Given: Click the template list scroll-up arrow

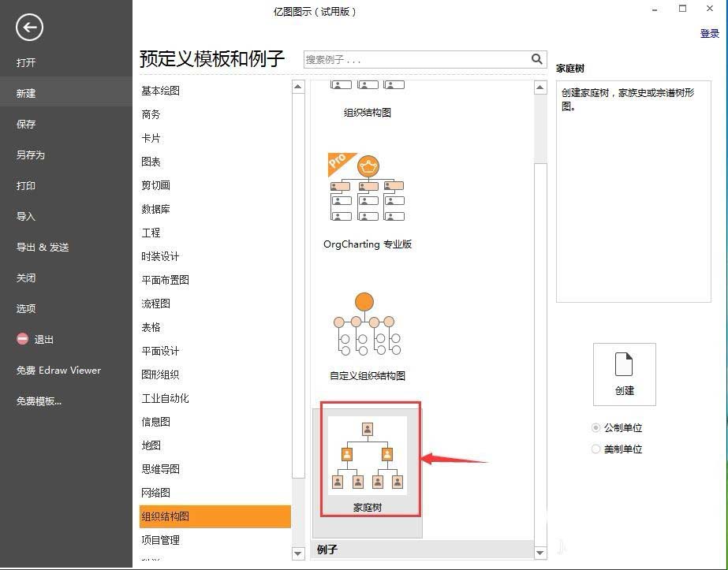Looking at the screenshot, I should [x=539, y=87].
